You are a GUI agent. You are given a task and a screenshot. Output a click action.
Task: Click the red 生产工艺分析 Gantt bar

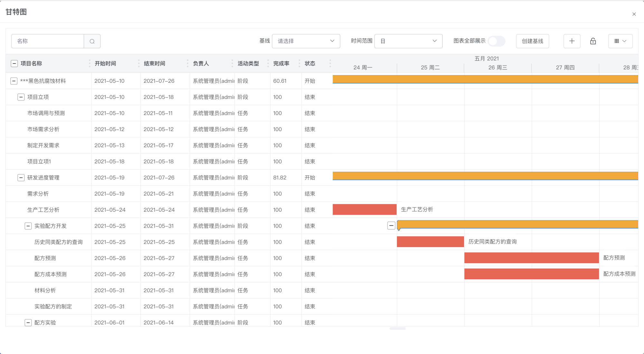pos(365,209)
